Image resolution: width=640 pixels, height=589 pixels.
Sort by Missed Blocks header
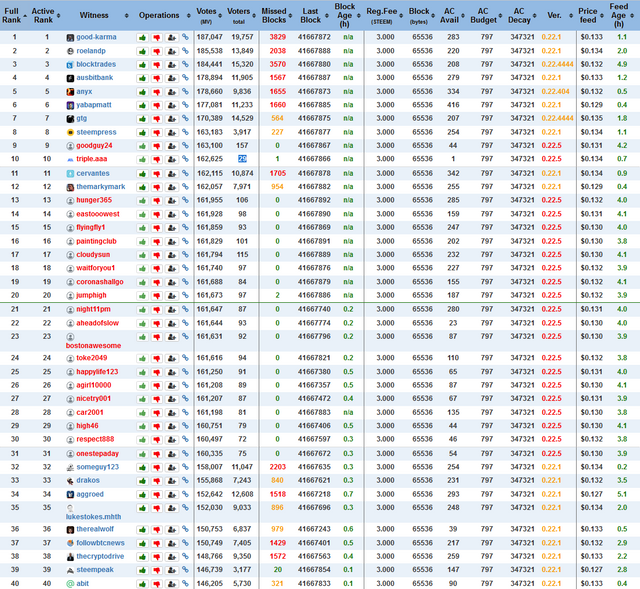[276, 16]
